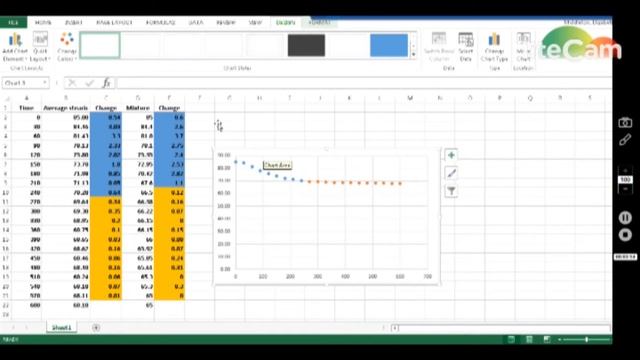Move the status bar zoom slider handle
The width and height of the screenshot is (640, 360).
[x=587, y=339]
